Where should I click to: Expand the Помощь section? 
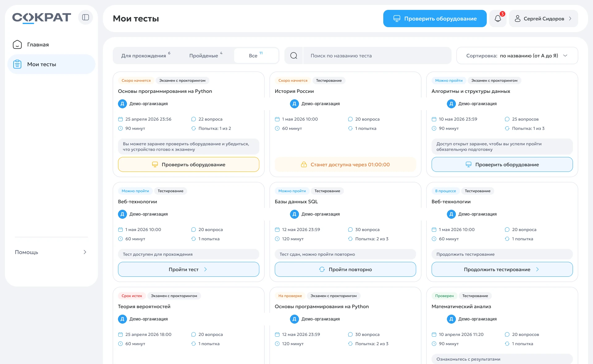(51, 252)
